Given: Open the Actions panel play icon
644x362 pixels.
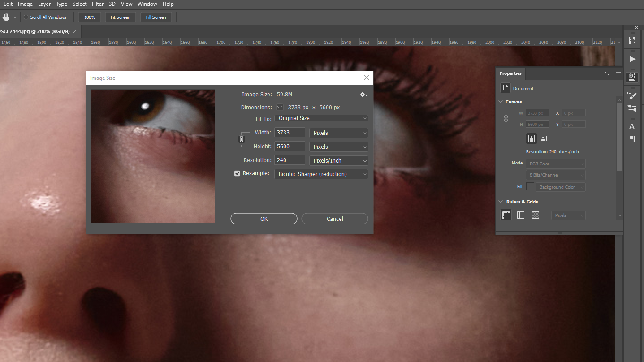Looking at the screenshot, I should point(632,59).
